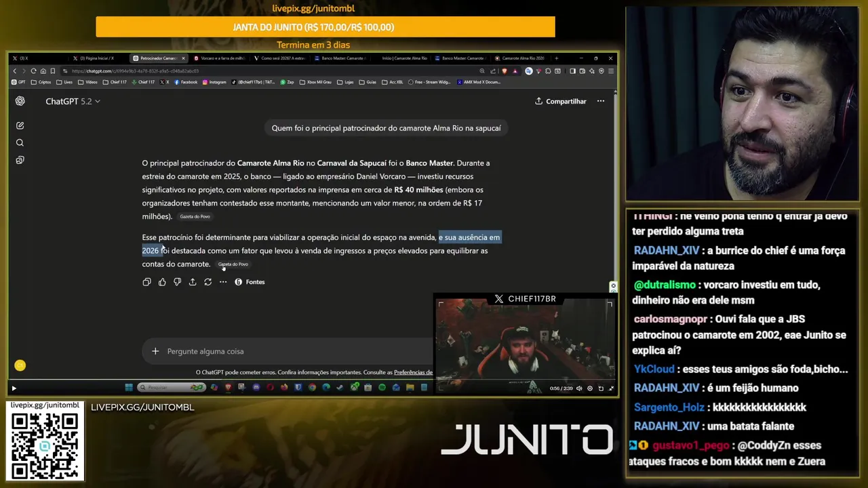Open the first Gazeta do Povo citation chip
This screenshot has height=488, width=868.
coord(195,217)
